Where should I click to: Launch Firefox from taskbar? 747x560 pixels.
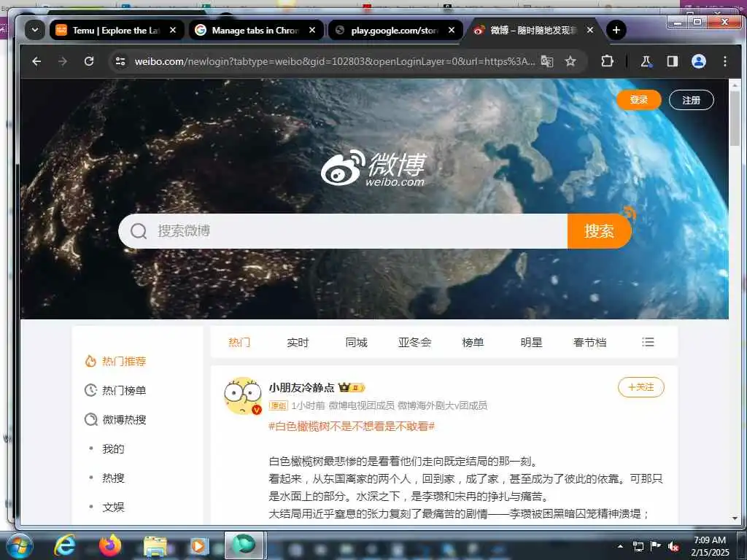110,545
